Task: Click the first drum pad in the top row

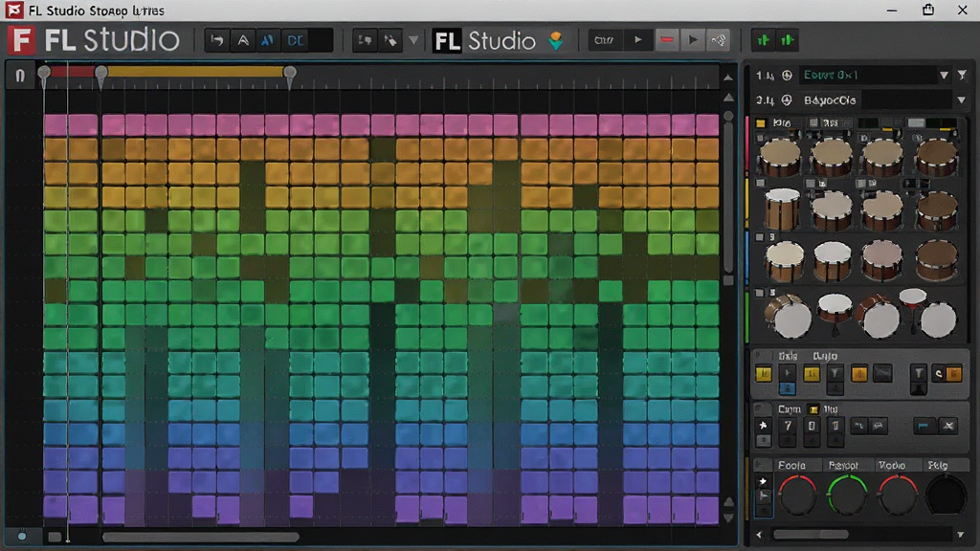Action: (x=779, y=156)
